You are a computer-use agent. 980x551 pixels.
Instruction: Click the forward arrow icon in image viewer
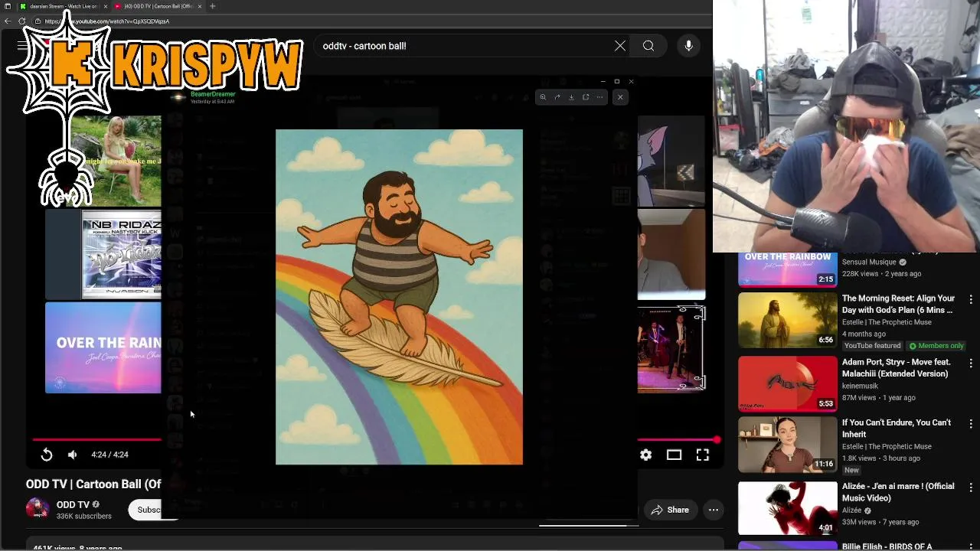pos(557,97)
